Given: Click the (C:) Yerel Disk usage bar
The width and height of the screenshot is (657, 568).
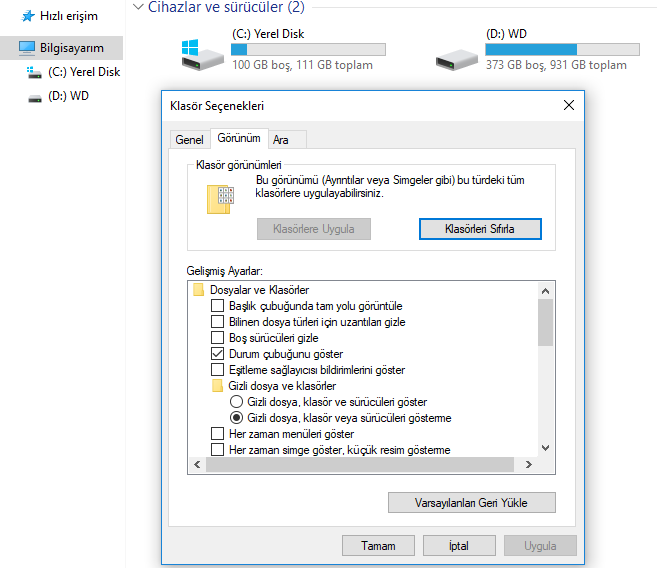Looking at the screenshot, I should click(x=308, y=49).
